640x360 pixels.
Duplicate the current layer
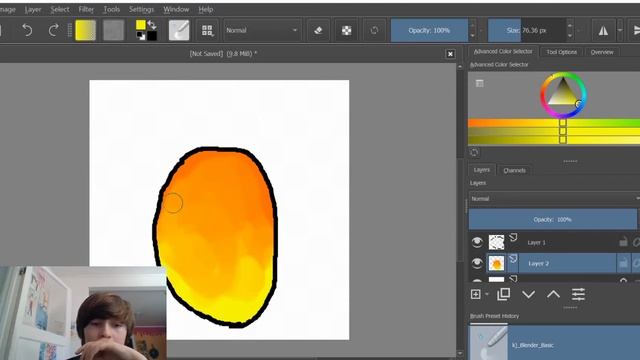click(504, 294)
